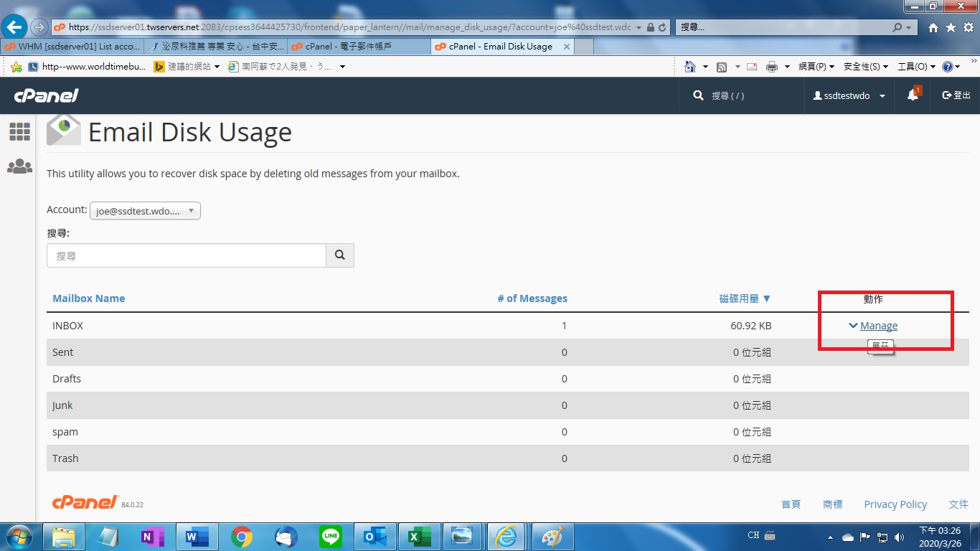Expand the ssdtestwdo user menu

pos(849,95)
